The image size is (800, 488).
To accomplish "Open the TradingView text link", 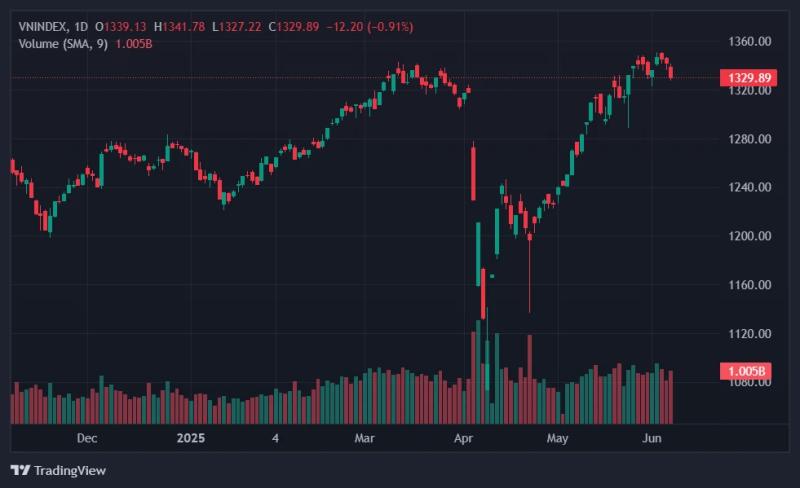I will point(70,471).
